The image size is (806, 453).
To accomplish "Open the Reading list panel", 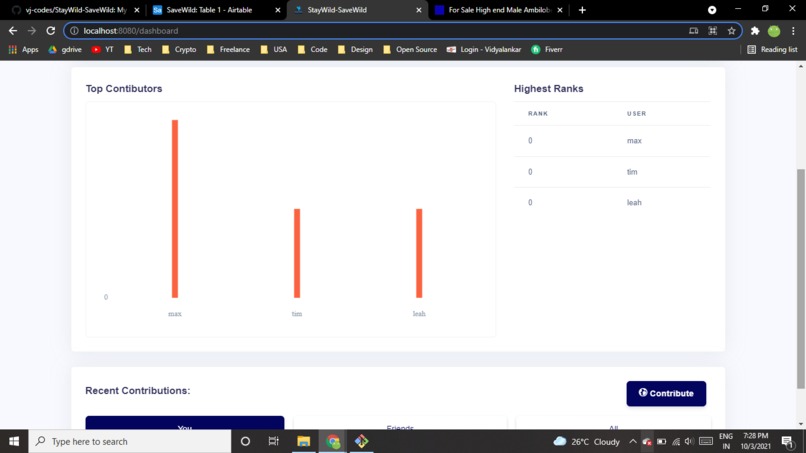I will point(773,49).
